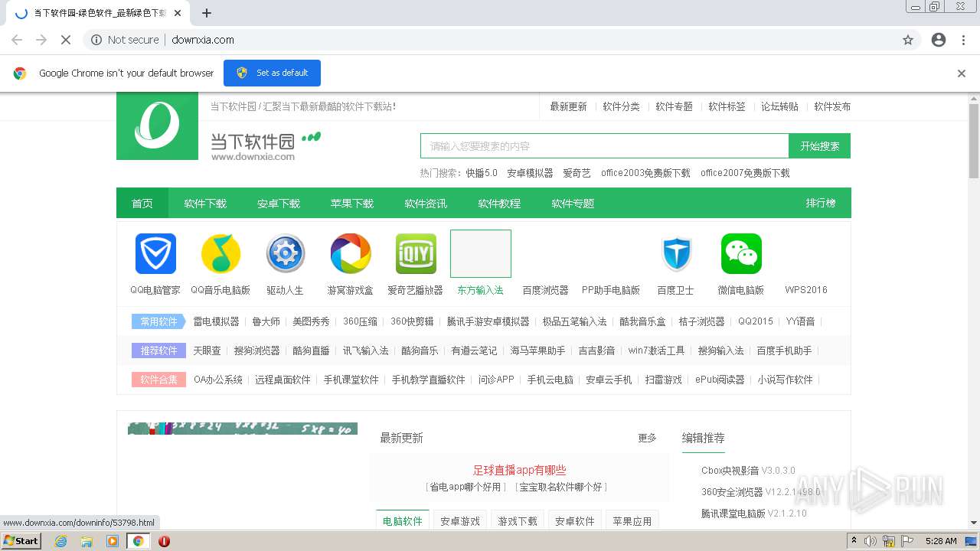Screen dimensions: 980x551
Task: Open the 软件下载 navigation menu
Action: pos(205,204)
